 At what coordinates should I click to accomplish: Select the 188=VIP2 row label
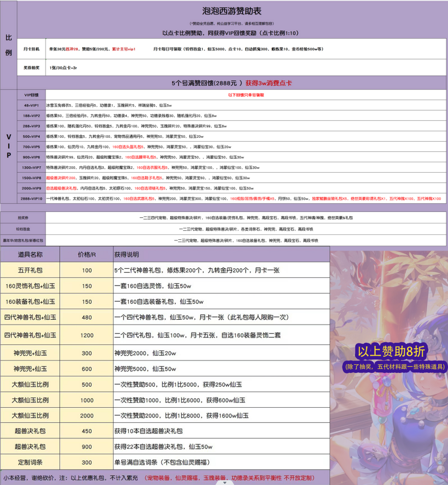pos(32,116)
